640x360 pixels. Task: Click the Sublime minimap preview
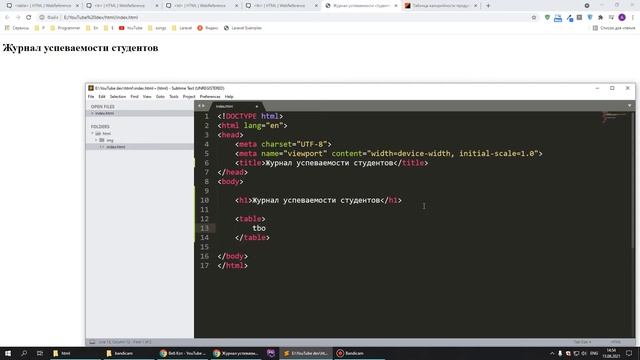point(614,117)
